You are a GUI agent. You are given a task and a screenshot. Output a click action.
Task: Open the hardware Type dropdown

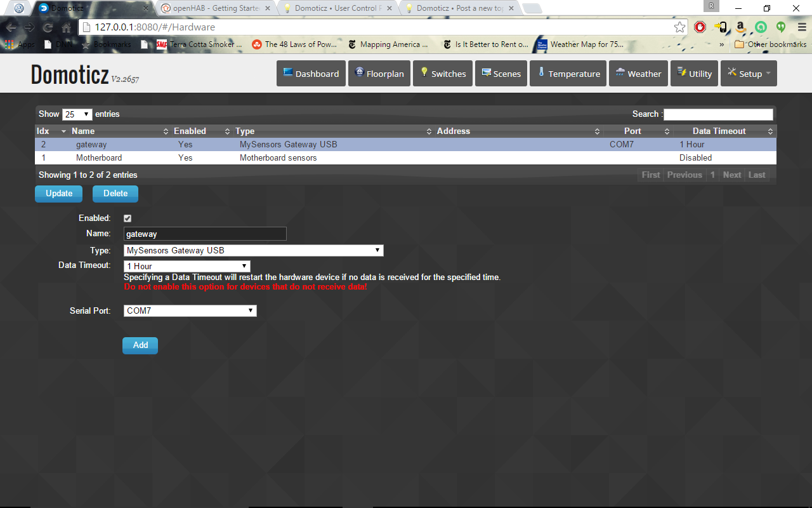tap(254, 250)
